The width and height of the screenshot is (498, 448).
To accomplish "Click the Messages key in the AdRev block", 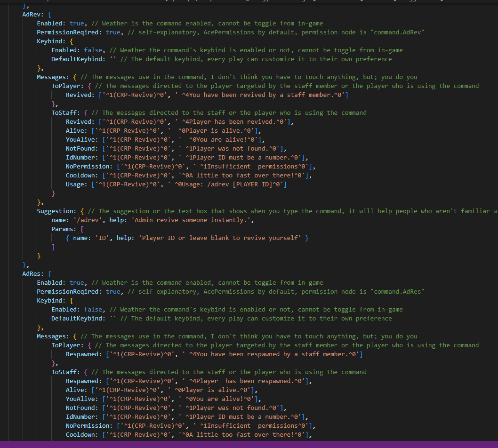I will [50, 77].
